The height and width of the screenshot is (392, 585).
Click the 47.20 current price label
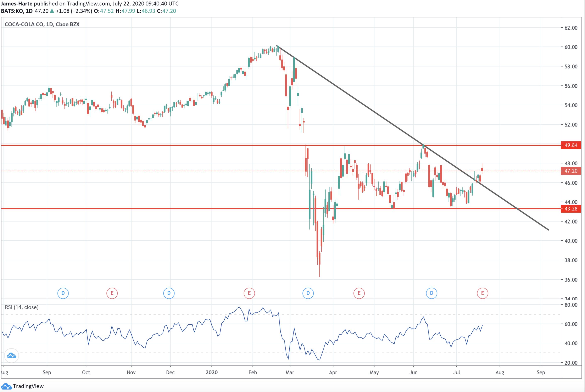pyautogui.click(x=571, y=171)
